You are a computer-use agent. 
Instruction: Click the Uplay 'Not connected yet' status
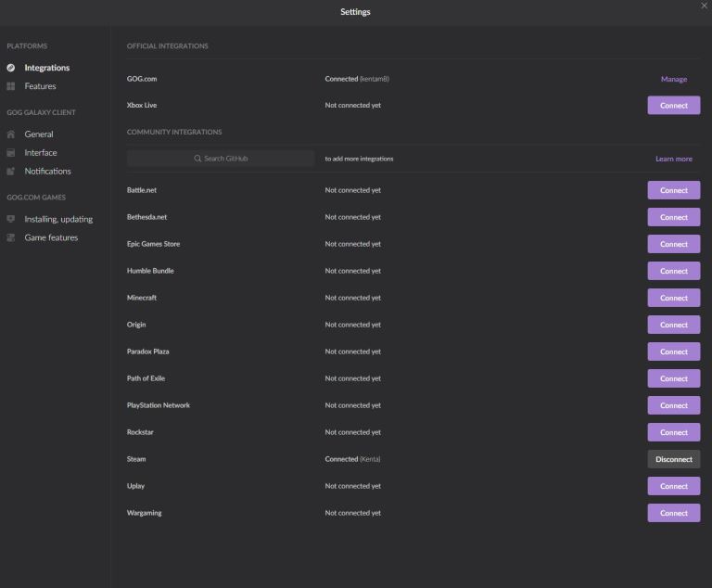point(353,486)
